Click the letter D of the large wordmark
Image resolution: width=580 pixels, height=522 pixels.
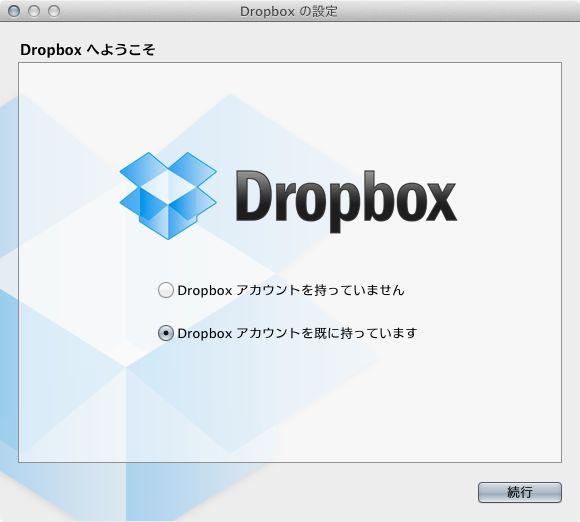click(x=254, y=196)
